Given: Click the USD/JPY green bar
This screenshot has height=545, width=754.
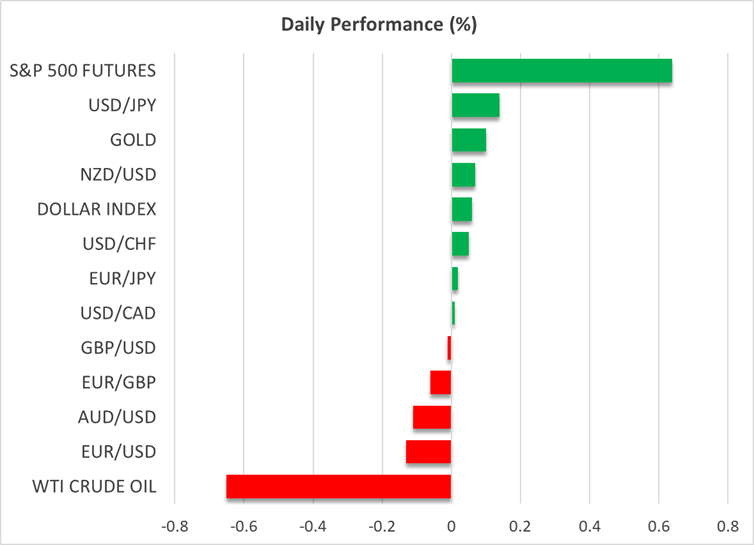Looking at the screenshot, I should 475,106.
